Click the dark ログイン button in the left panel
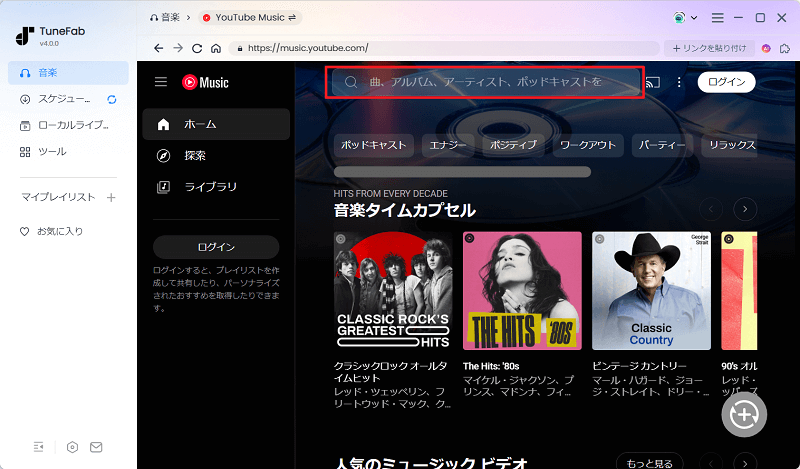This screenshot has height=469, width=800. click(x=216, y=247)
